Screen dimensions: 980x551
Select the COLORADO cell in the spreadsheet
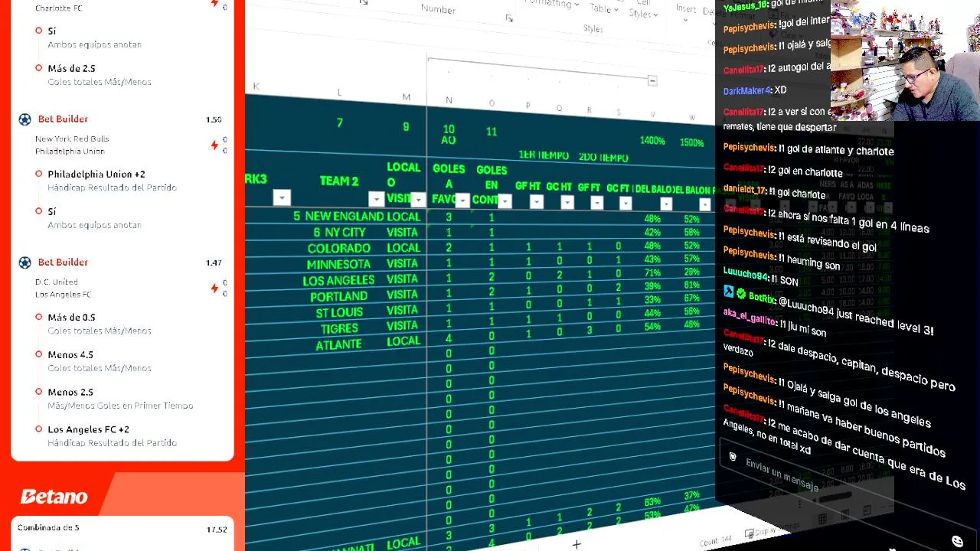[339, 249]
